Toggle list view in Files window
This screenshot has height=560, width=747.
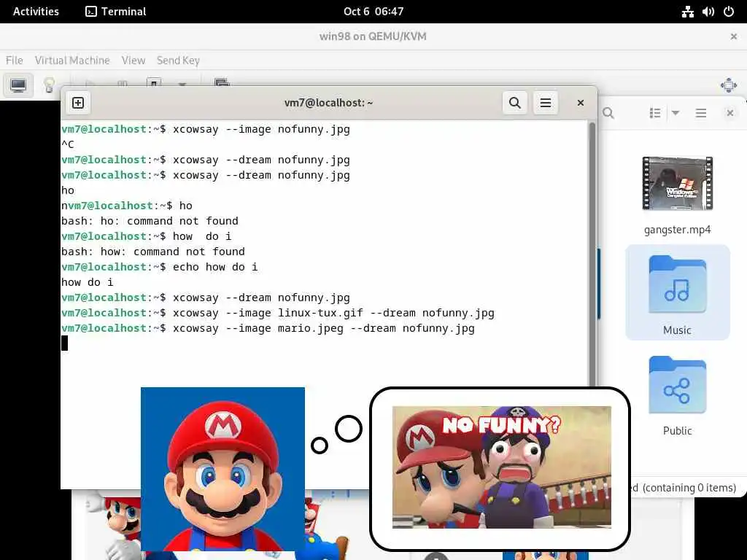(655, 113)
